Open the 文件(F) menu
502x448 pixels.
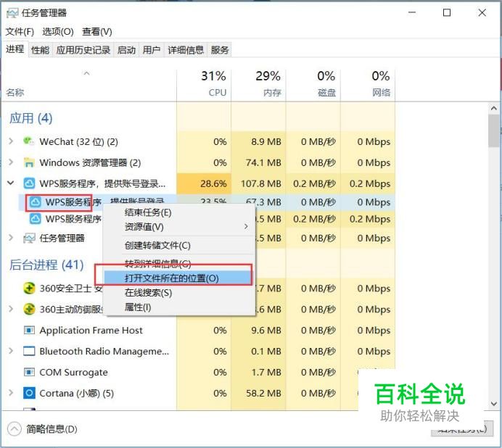click(x=20, y=31)
